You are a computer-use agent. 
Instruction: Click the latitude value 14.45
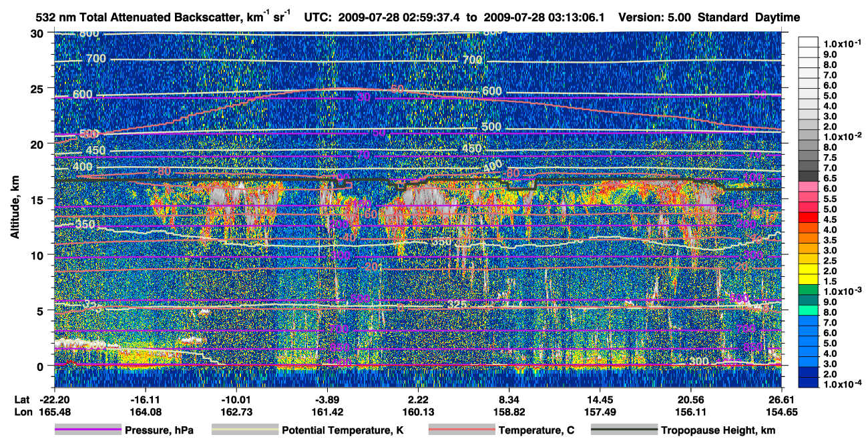pyautogui.click(x=600, y=398)
